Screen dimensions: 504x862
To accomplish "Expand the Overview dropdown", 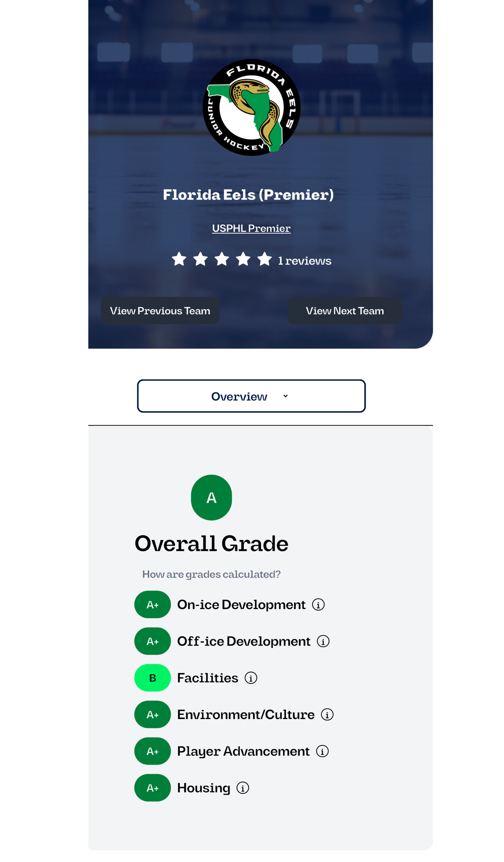I will [252, 396].
